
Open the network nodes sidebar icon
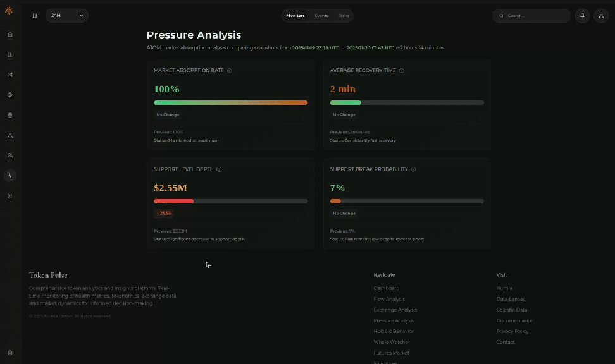[x=10, y=135]
